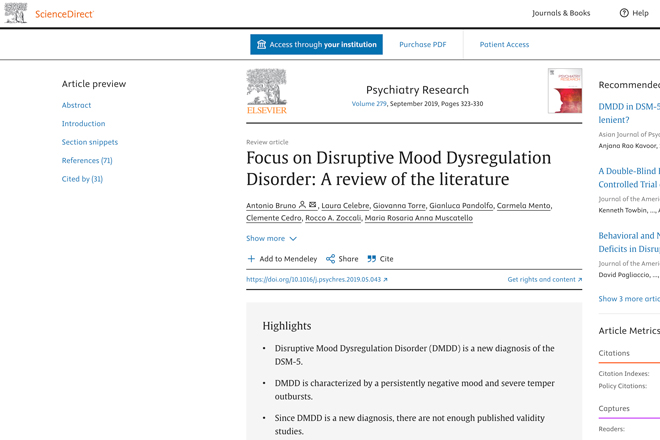Click the email envelope icon beside Antonio Bruno

[312, 205]
